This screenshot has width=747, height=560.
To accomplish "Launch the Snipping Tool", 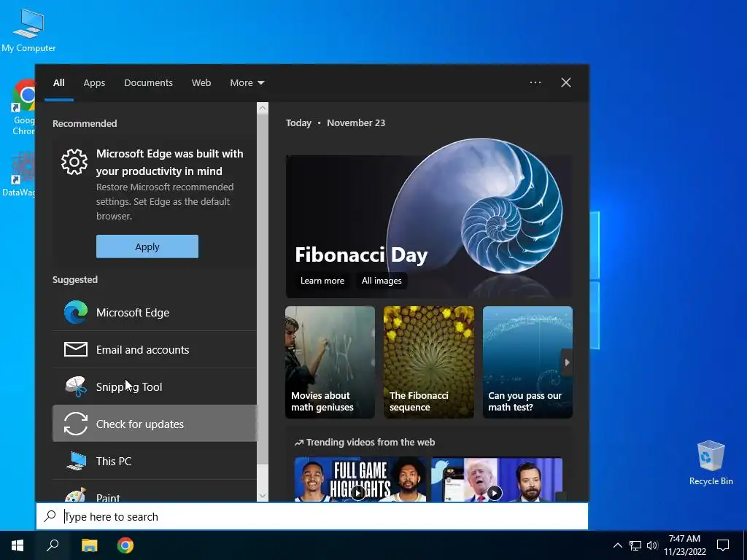I will coord(155,386).
